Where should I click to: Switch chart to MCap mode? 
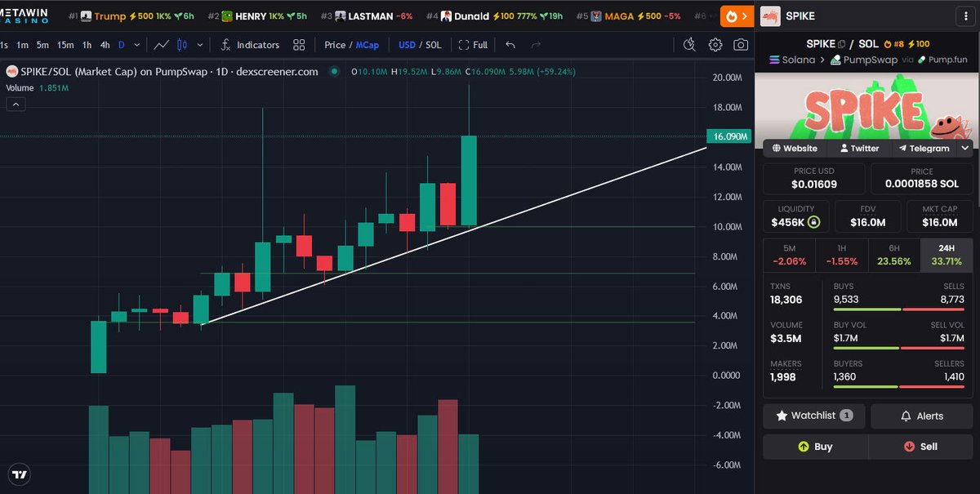[367, 45]
